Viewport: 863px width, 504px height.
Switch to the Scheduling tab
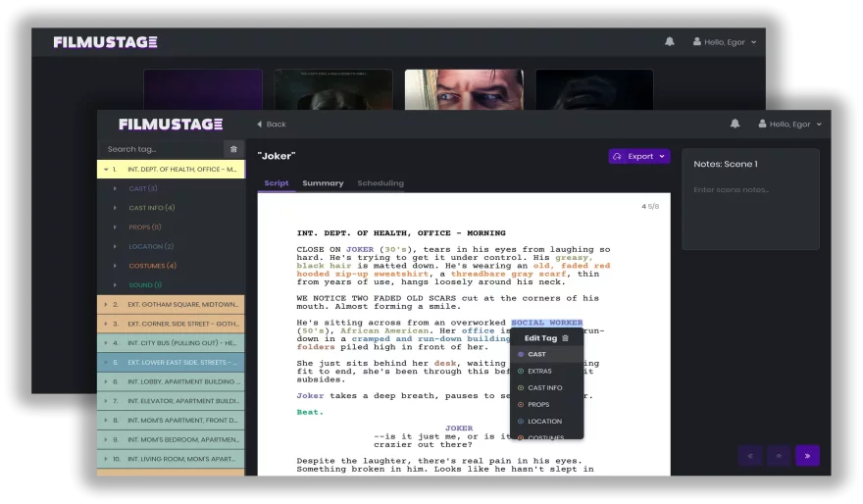tap(381, 183)
